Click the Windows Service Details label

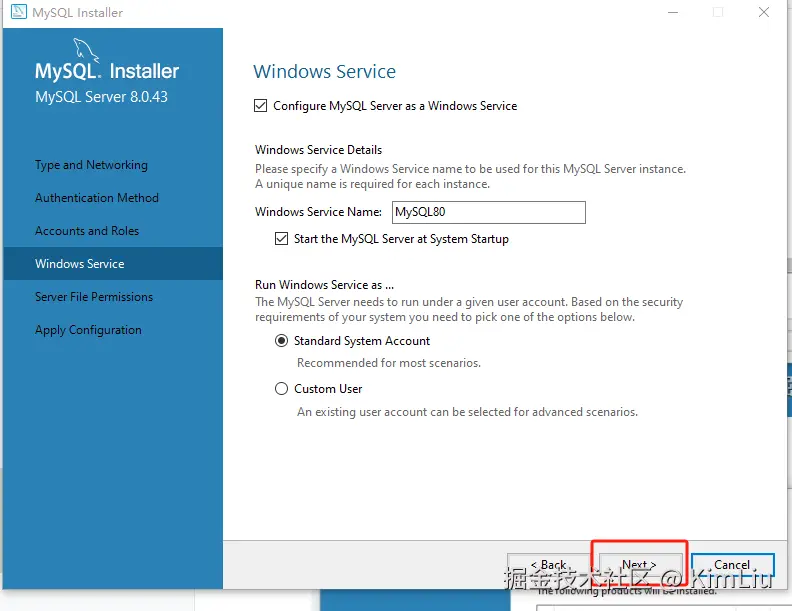tap(318, 150)
